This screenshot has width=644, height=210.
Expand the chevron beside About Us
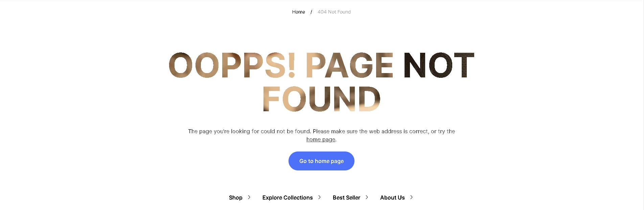pyautogui.click(x=411, y=197)
